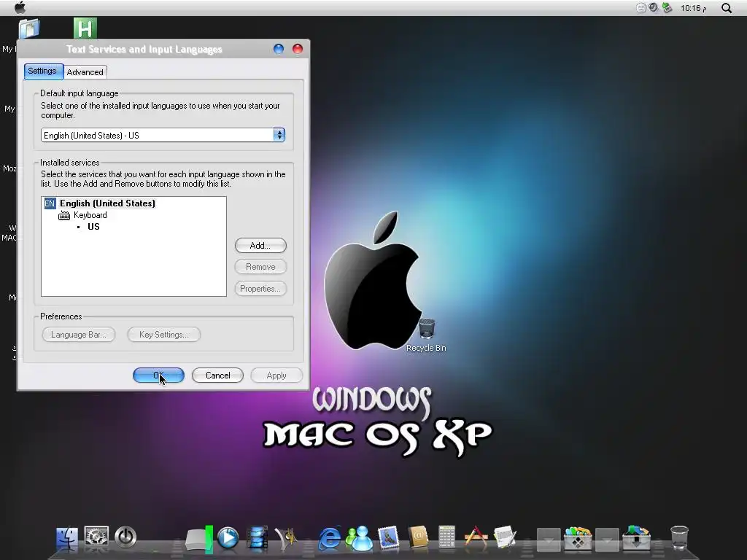
Task: Open the dock box with colorful apps
Action: (x=578, y=538)
